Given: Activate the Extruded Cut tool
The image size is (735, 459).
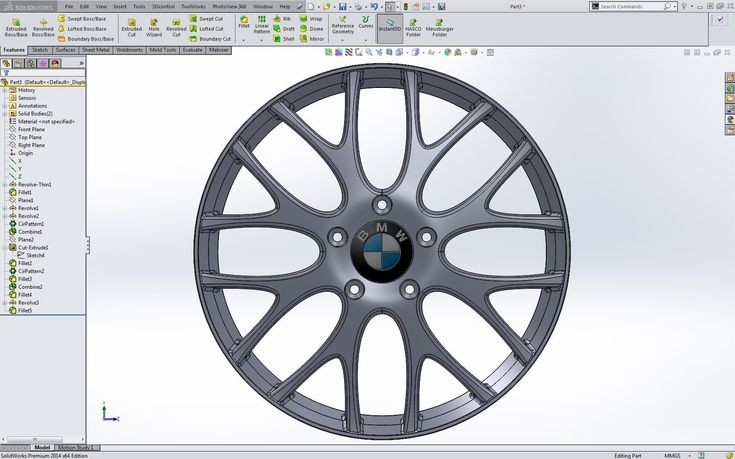Looking at the screenshot, I should tap(132, 28).
